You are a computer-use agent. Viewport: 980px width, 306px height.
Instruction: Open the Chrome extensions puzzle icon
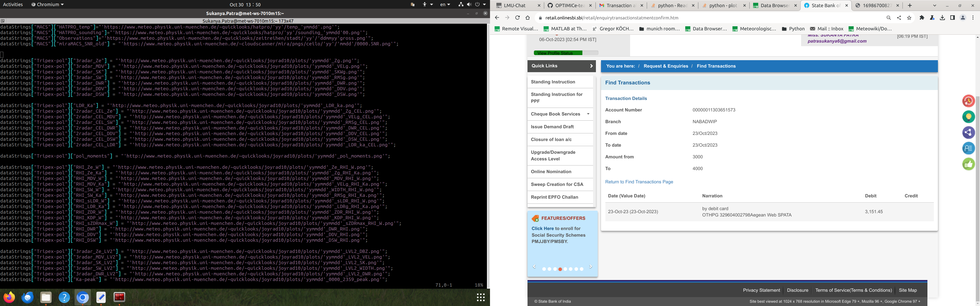(x=922, y=18)
